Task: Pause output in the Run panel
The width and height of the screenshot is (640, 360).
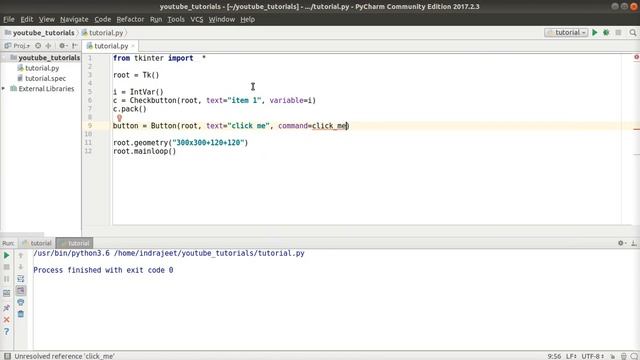Action: pos(7,279)
